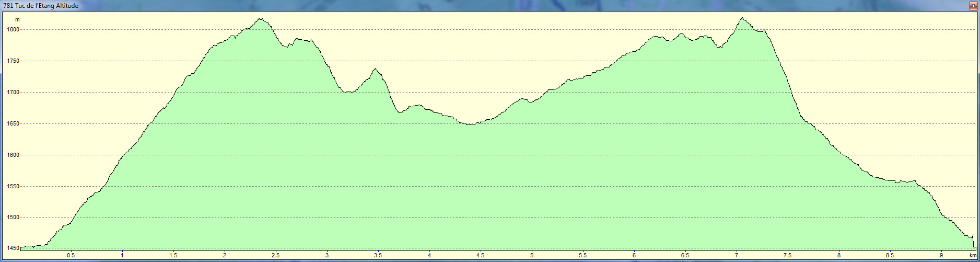
Task: Click the valley low point near 4.4 km
Action: [470, 124]
